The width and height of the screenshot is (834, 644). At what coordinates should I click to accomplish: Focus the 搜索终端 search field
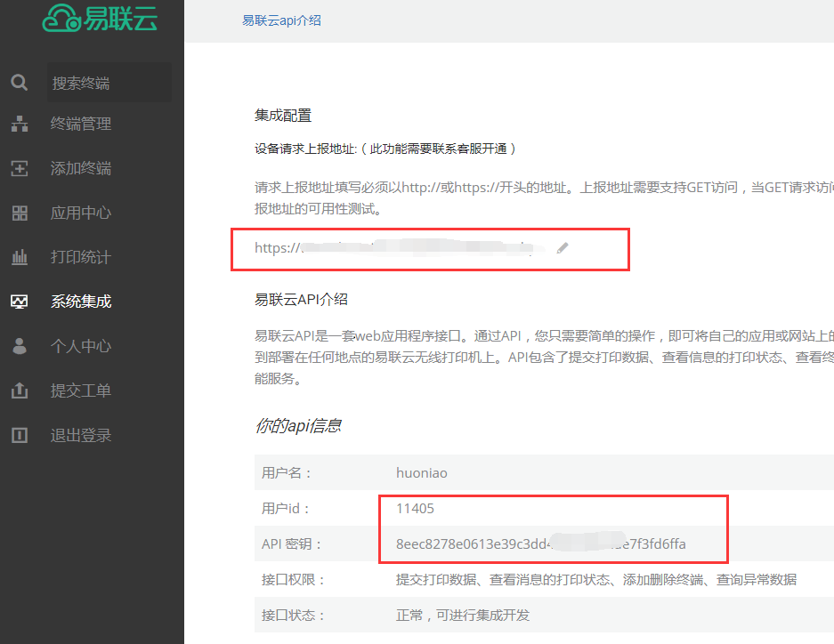click(109, 83)
